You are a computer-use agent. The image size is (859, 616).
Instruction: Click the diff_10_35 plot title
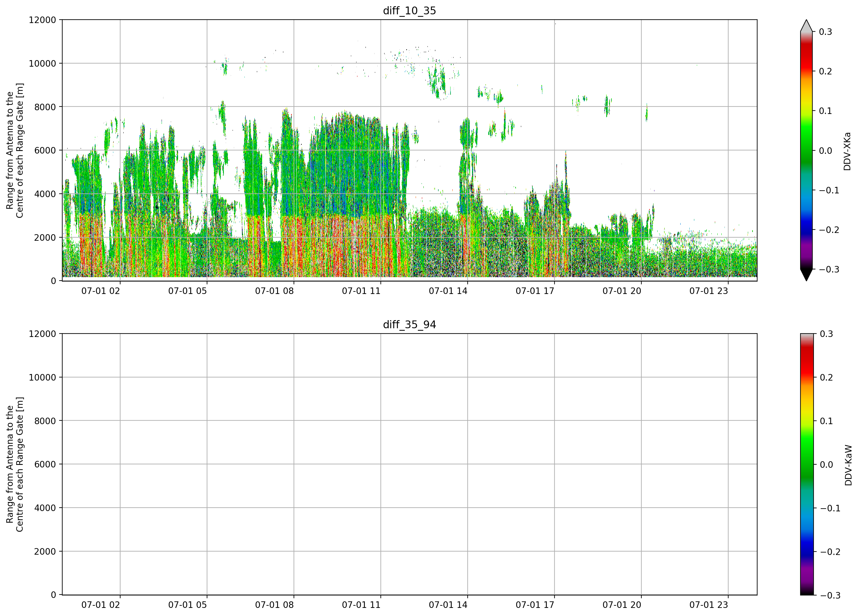pos(409,11)
